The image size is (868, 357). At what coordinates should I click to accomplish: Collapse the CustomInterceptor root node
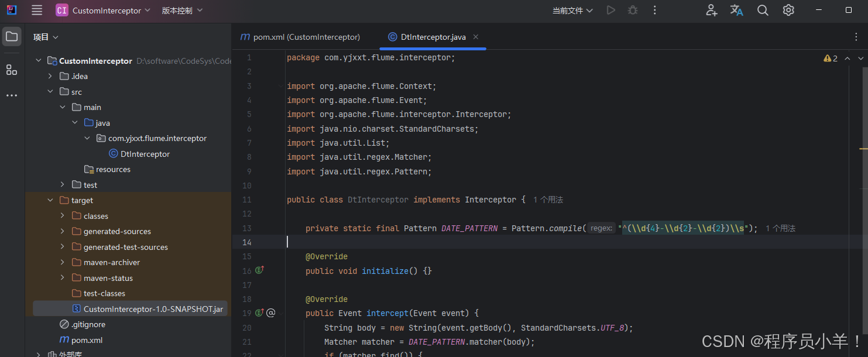pos(39,61)
